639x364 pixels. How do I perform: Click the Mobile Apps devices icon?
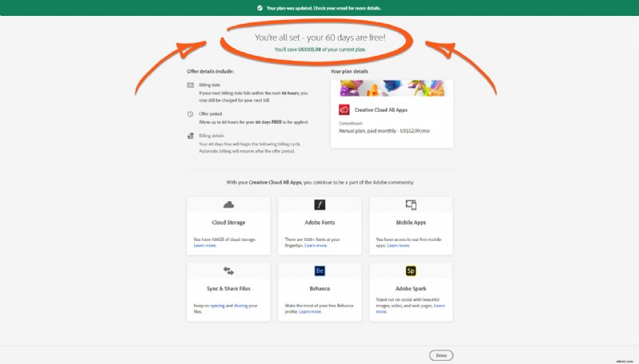tap(411, 205)
